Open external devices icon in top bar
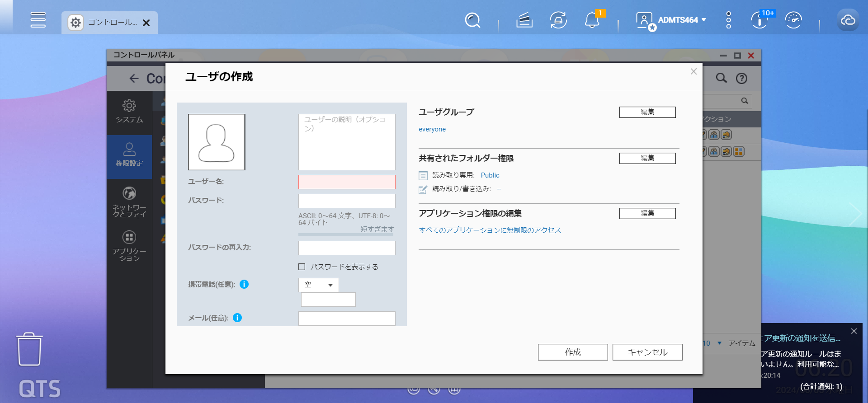Screen dimensions: 868x403 click(558, 20)
